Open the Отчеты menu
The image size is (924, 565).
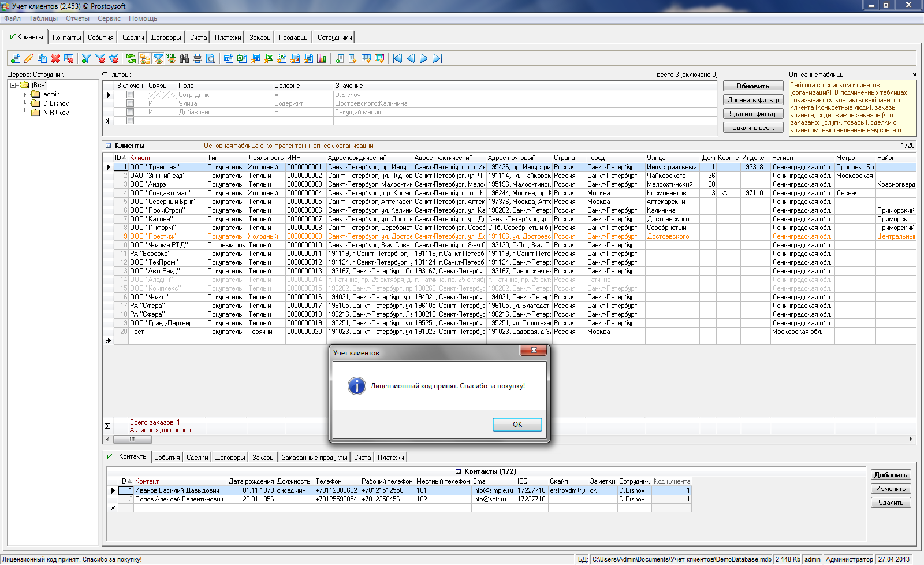(77, 18)
